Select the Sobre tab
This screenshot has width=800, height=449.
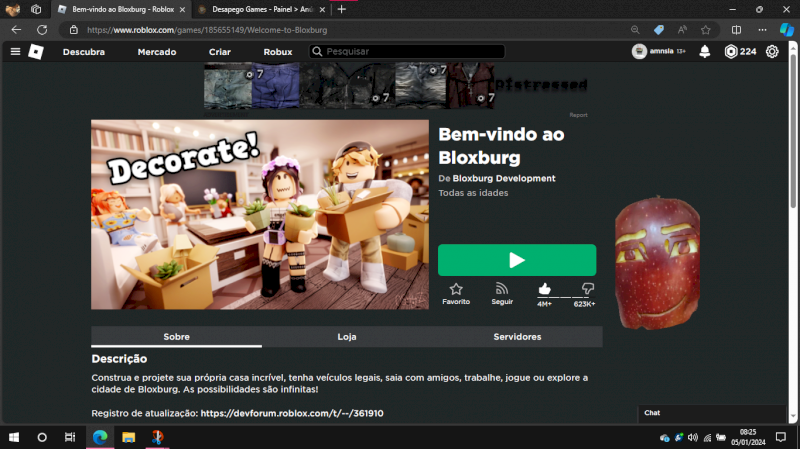177,337
